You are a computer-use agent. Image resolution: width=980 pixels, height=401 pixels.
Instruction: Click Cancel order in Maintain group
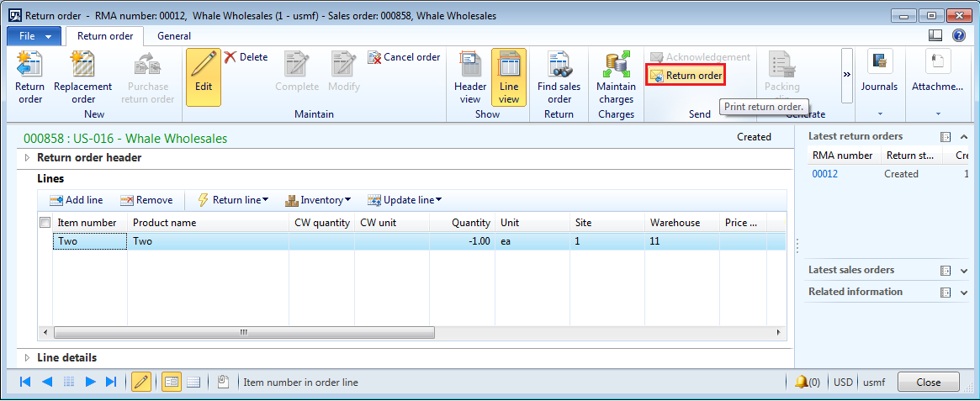pos(405,57)
